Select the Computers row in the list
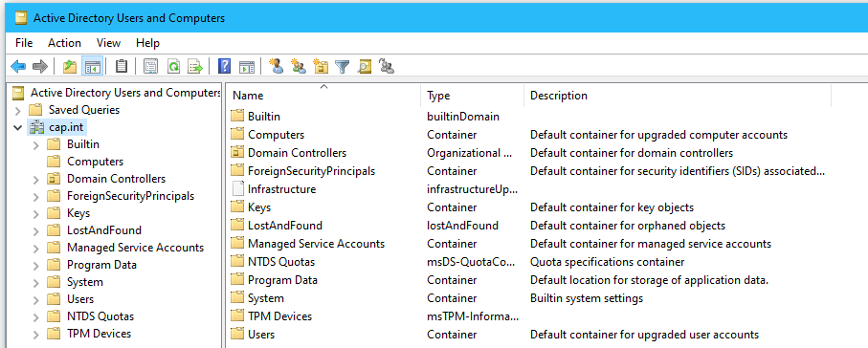 [528, 135]
